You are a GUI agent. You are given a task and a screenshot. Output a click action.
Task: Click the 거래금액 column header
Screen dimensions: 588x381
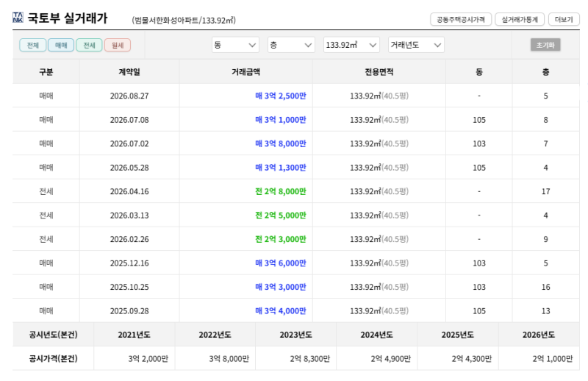pyautogui.click(x=245, y=71)
